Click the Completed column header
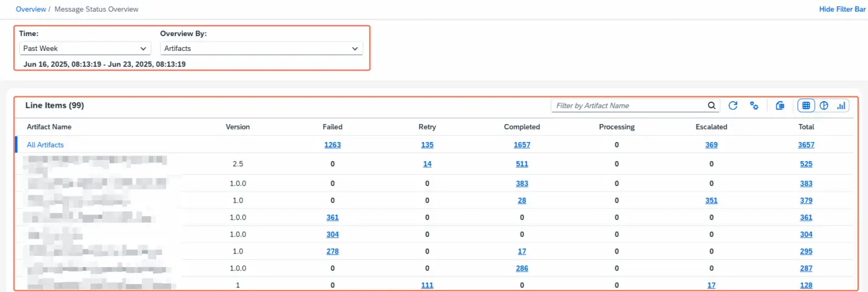The height and width of the screenshot is (292, 868). (522, 126)
